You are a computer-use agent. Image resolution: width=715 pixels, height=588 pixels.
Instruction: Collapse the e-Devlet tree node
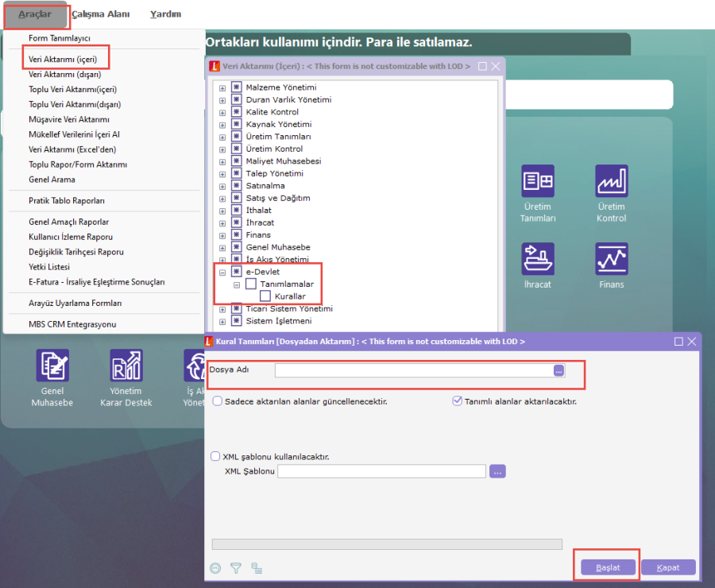(x=222, y=273)
